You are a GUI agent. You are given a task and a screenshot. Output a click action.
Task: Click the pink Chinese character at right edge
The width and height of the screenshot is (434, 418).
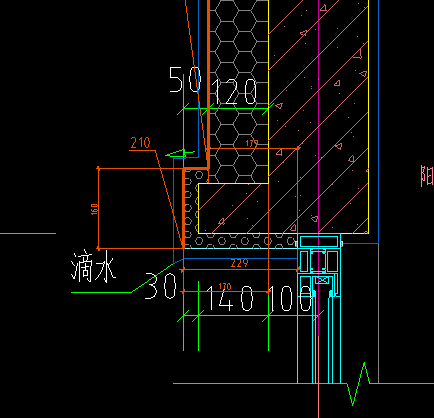tap(427, 176)
